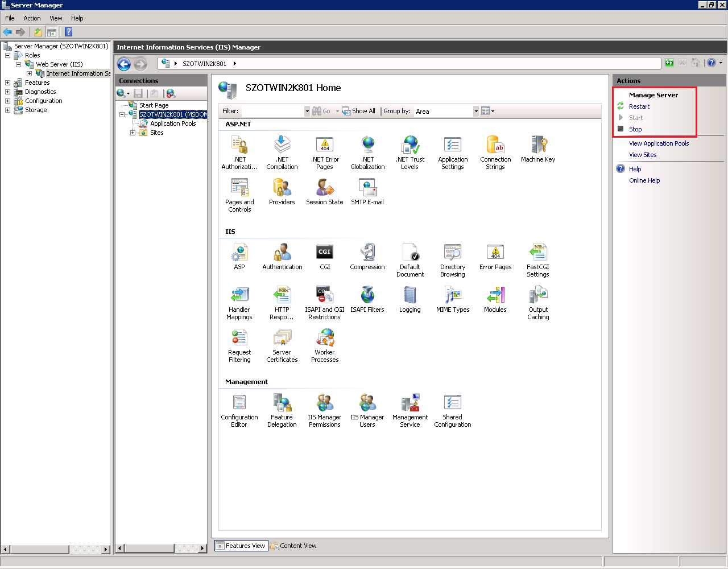This screenshot has width=728, height=569.
Task: Open Feature Delegation
Action: point(282,410)
